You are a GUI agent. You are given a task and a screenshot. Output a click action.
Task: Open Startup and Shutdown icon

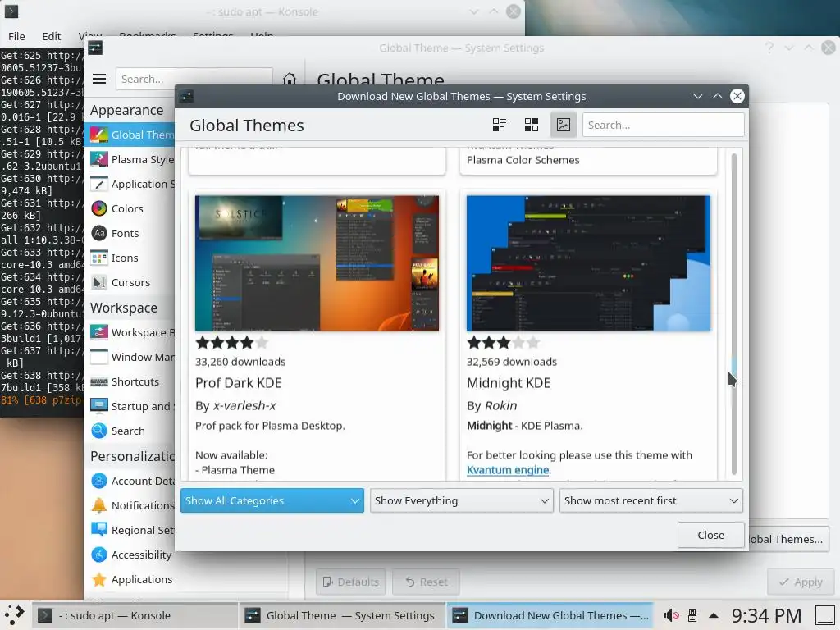point(99,406)
